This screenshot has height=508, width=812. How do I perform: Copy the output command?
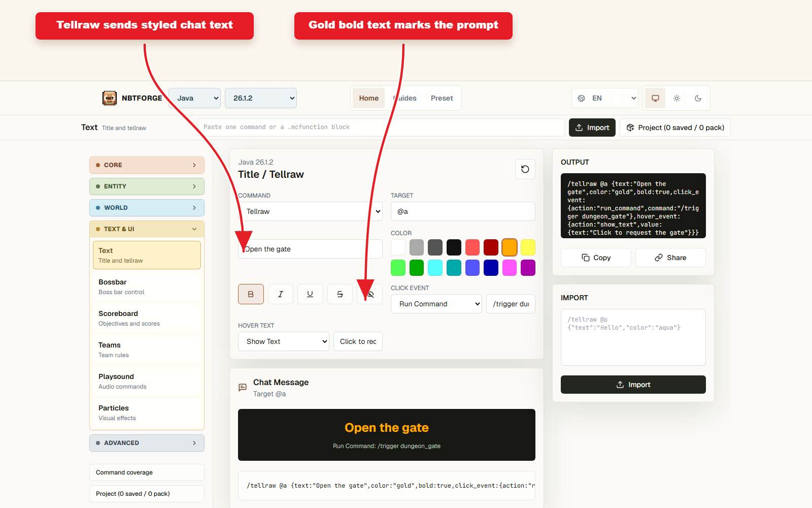(x=596, y=258)
